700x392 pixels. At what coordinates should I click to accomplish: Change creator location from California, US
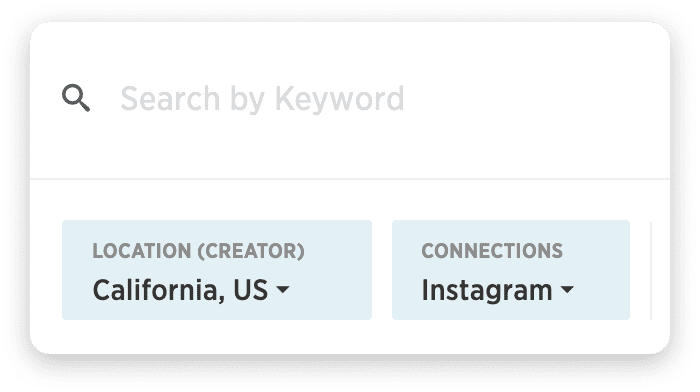[x=217, y=270]
